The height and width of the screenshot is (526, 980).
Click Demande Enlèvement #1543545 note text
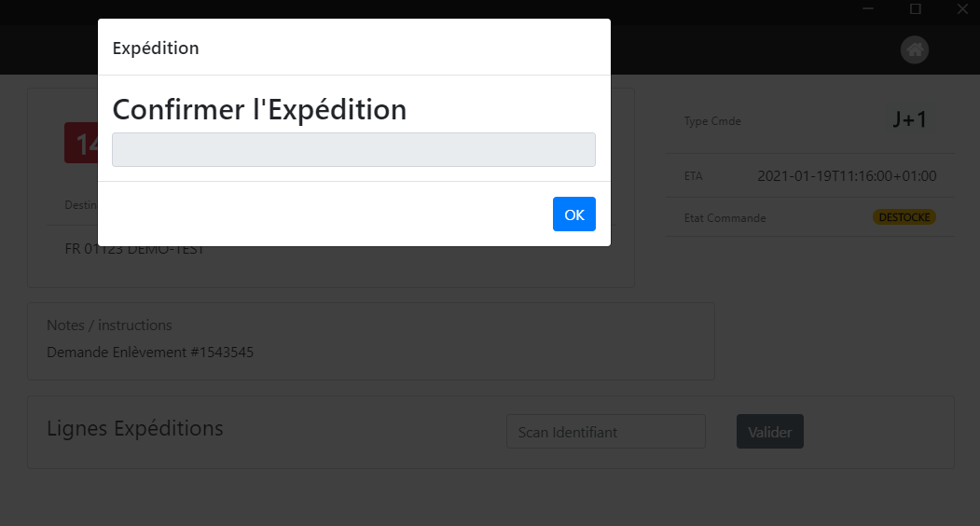(150, 353)
